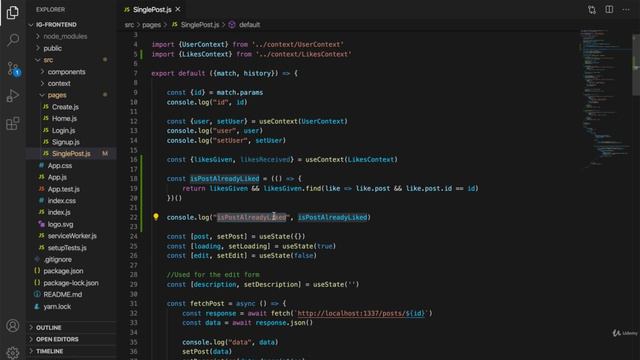This screenshot has width=640, height=360.
Task: Open index.css file
Action: click(x=61, y=200)
